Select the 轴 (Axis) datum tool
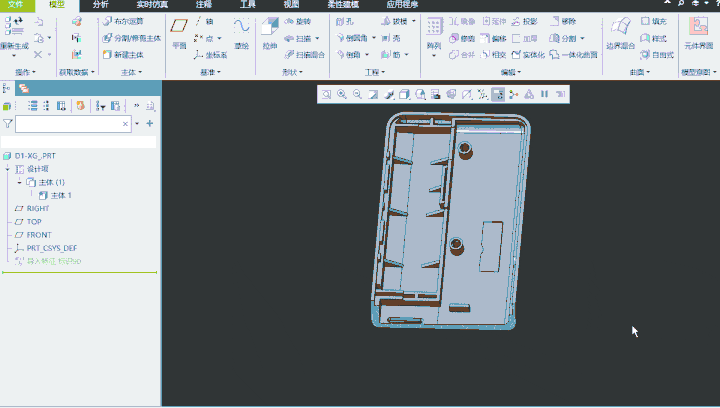The height and width of the screenshot is (408, 720). 204,21
